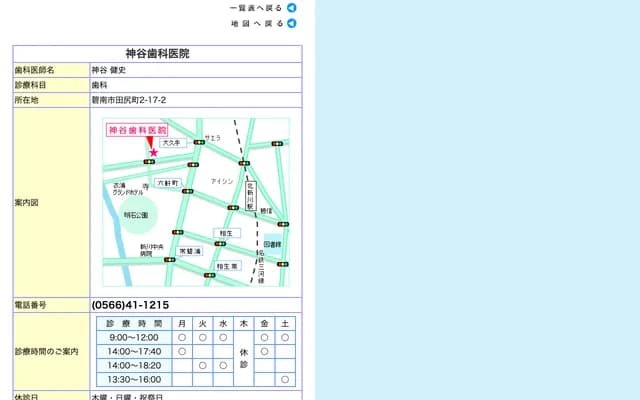Click the 一覧表へ戻る blue arrow icon
This screenshot has width=640, height=400.
[292, 7]
